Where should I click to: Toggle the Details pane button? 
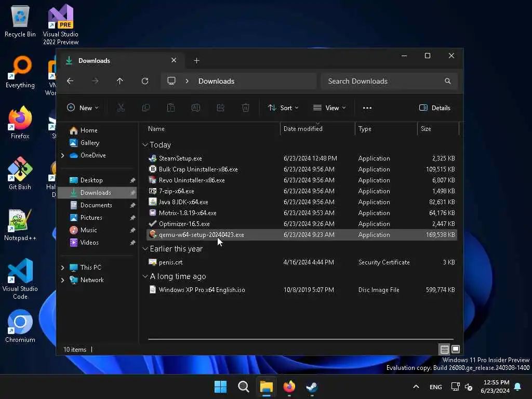pos(435,108)
